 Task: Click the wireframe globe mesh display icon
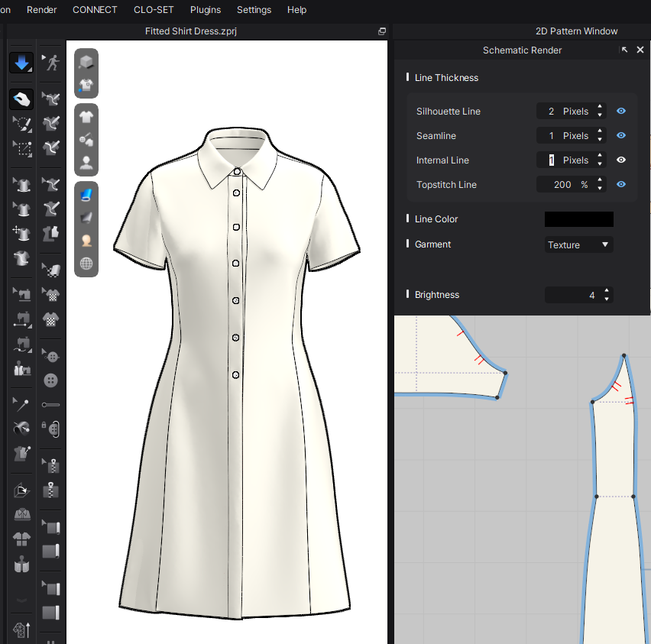[86, 264]
